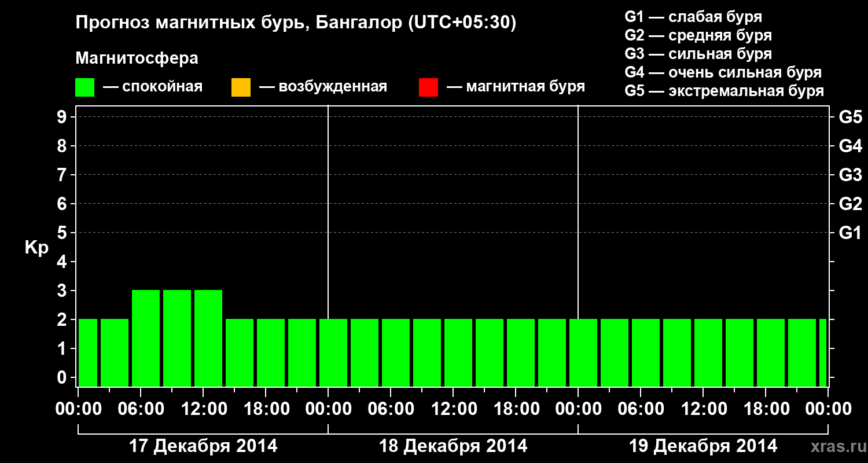The width and height of the screenshot is (868, 463).
Task: Click the '17 Декабря 2014' date label
Action: tap(203, 446)
